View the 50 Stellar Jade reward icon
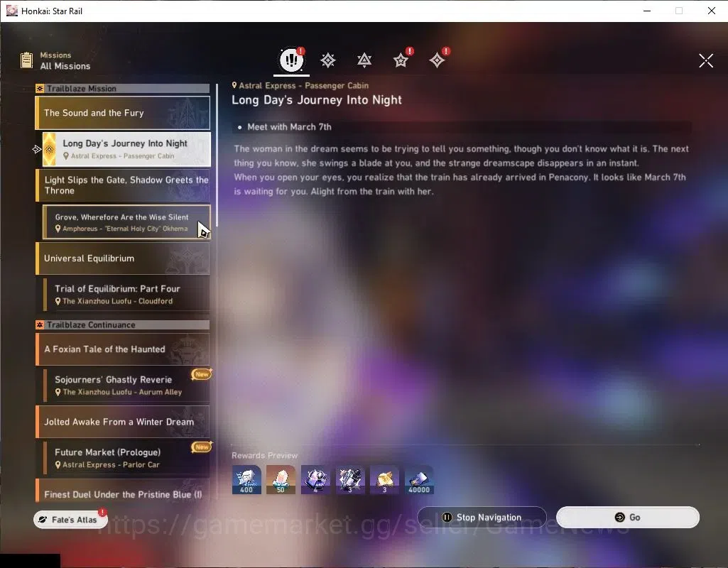Screen dimensions: 728x568 (x=281, y=480)
